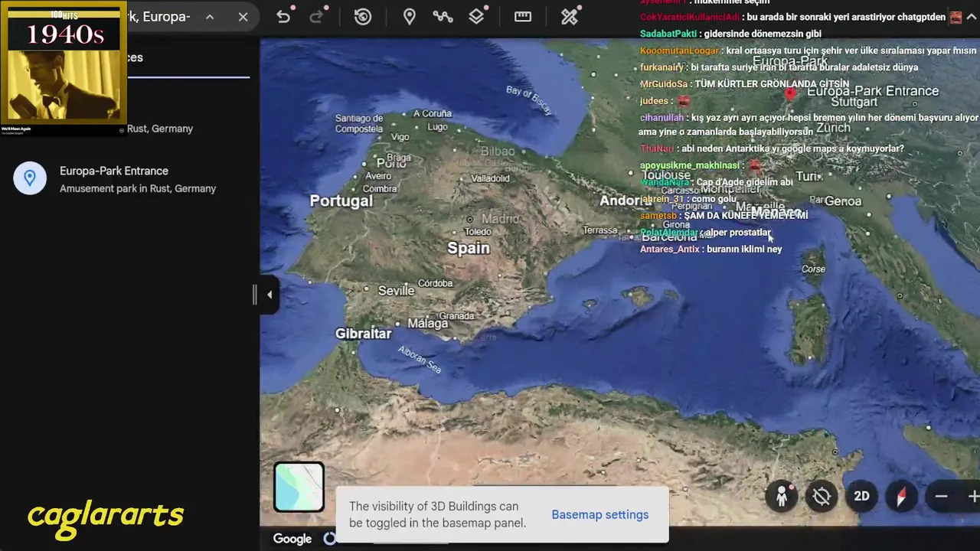
Task: Select the ruler measure tool
Action: click(x=523, y=17)
